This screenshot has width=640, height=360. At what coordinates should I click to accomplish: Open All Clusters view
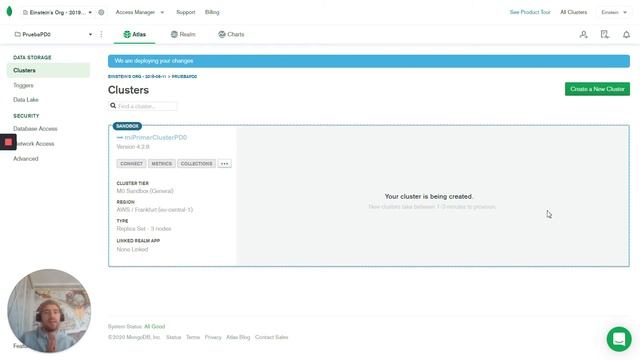pos(573,12)
